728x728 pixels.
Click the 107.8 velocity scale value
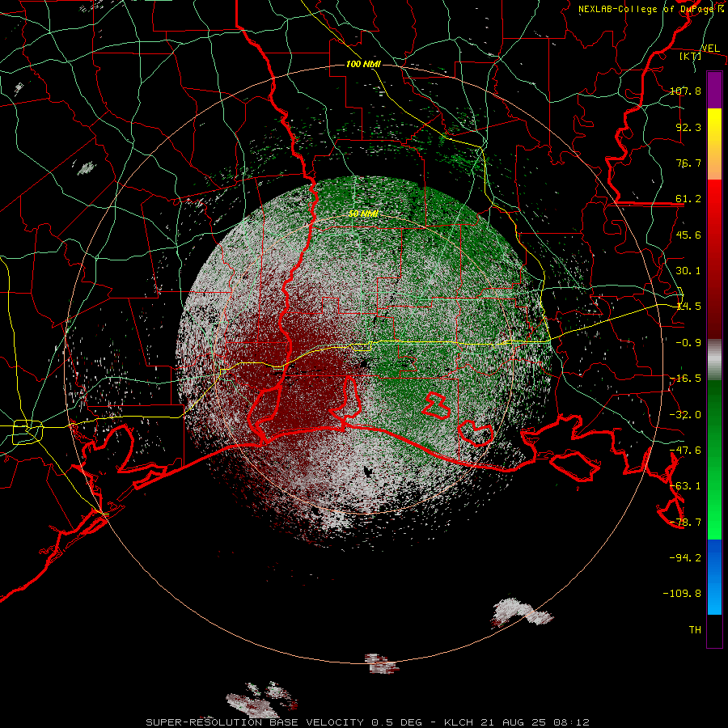(x=685, y=91)
